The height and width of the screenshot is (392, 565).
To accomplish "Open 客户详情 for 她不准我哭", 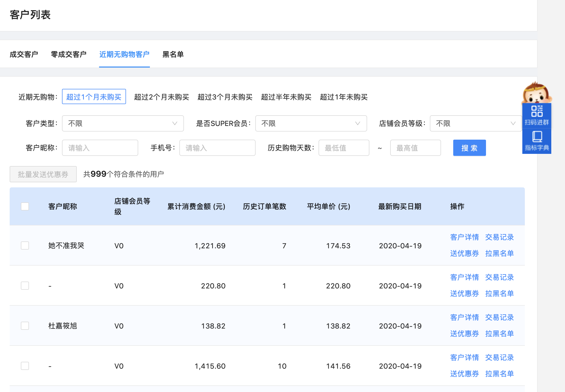I will tap(464, 237).
